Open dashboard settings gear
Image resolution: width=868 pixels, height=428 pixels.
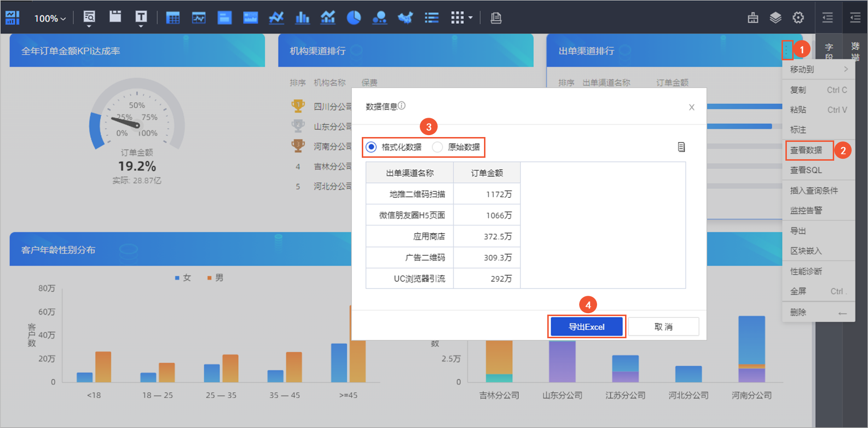tap(798, 18)
